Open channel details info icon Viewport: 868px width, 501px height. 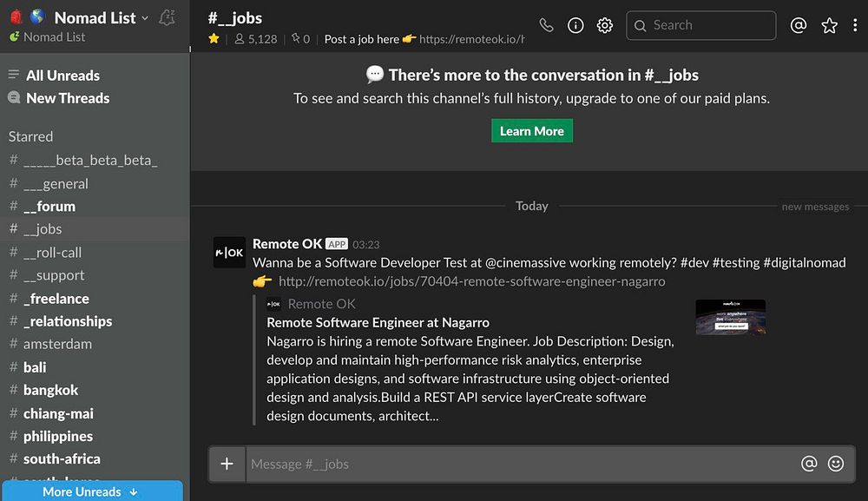click(575, 25)
